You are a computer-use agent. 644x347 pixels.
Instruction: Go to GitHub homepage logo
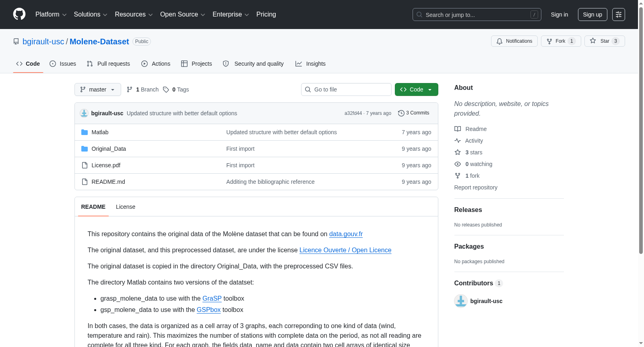pos(19,15)
